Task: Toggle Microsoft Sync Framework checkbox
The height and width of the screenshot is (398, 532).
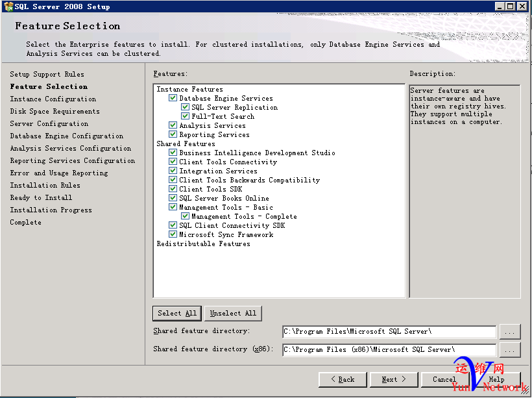Action: pyautogui.click(x=173, y=234)
